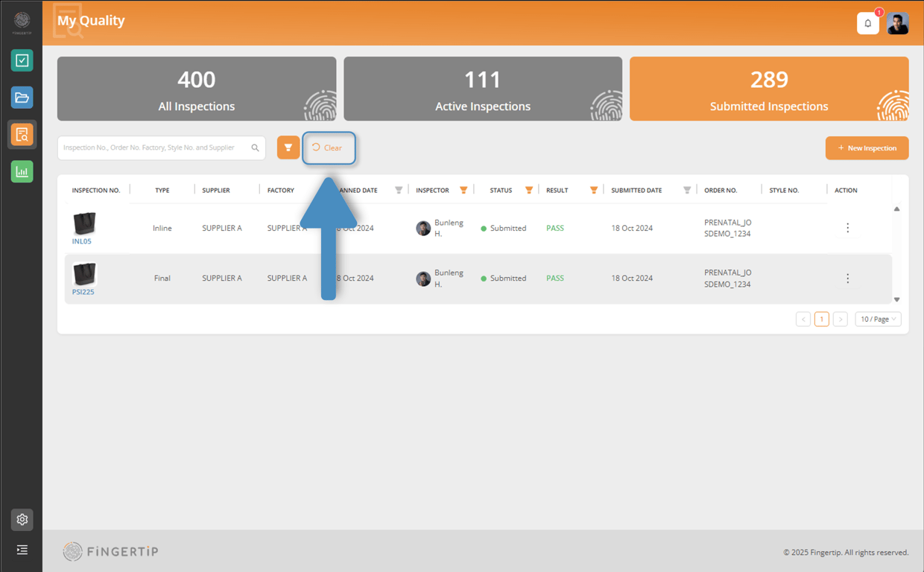Viewport: 924px width, 572px height.
Task: Click the Inspection No. column header
Action: point(96,190)
